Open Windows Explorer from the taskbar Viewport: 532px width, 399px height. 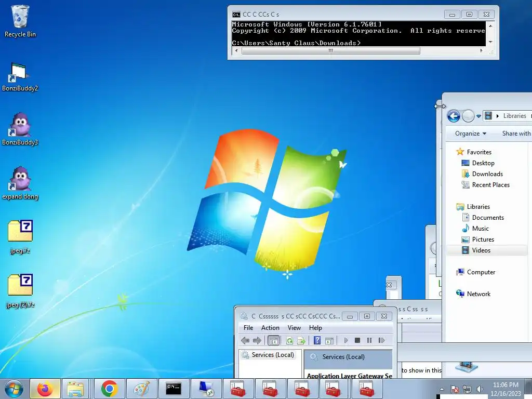[x=75, y=389]
